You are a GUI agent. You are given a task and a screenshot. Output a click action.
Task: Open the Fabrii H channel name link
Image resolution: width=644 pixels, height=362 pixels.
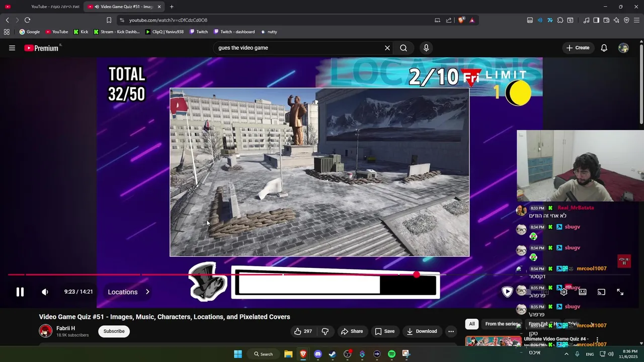tap(65, 328)
